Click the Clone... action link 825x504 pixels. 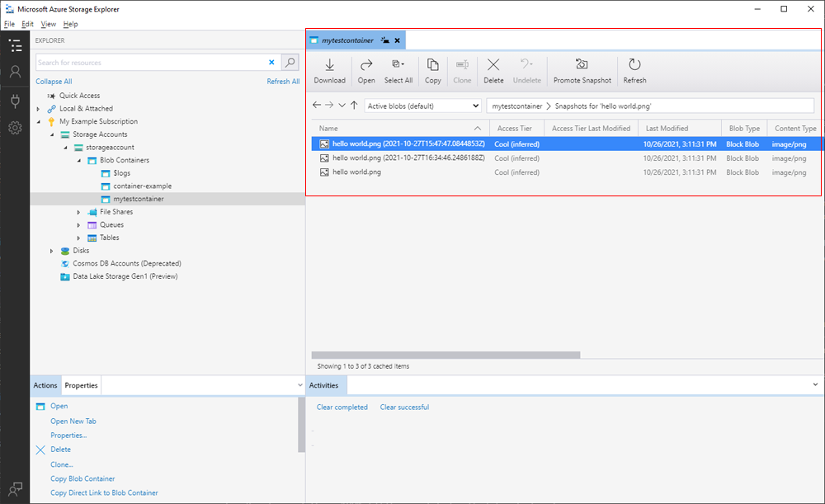62,464
